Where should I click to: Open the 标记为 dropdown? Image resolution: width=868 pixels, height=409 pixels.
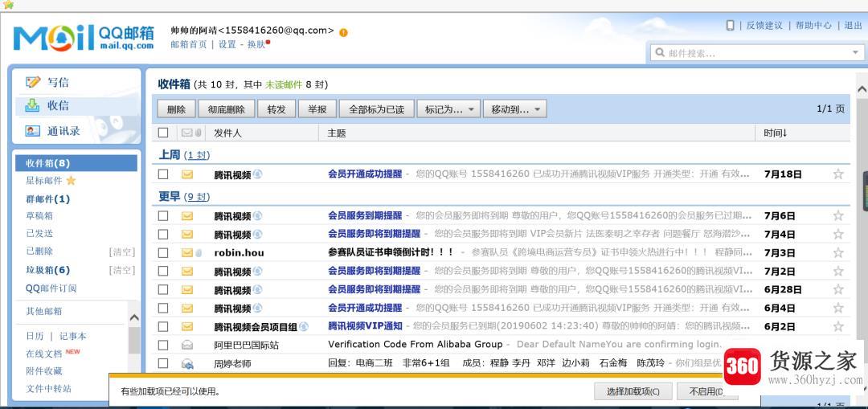pyautogui.click(x=448, y=109)
